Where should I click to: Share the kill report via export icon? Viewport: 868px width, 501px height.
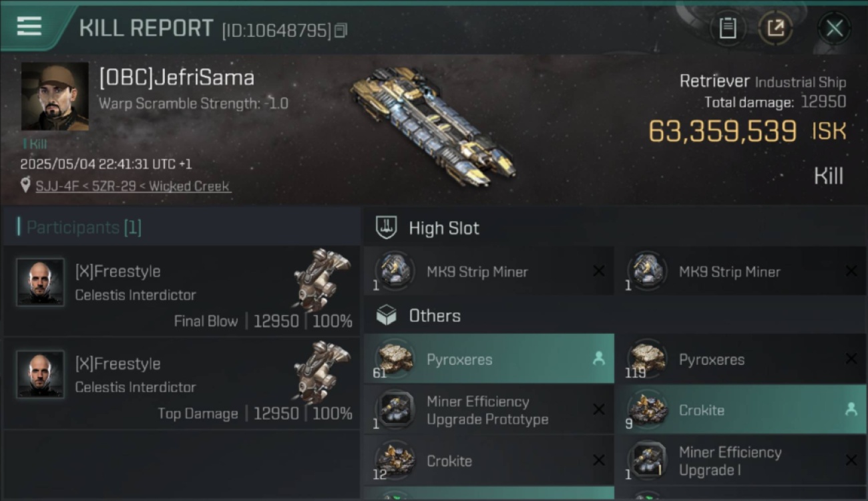coord(775,28)
